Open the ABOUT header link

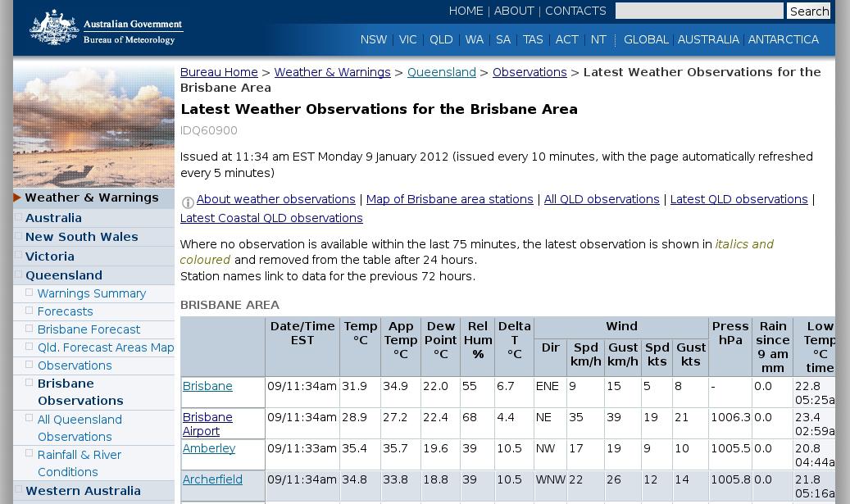(513, 11)
